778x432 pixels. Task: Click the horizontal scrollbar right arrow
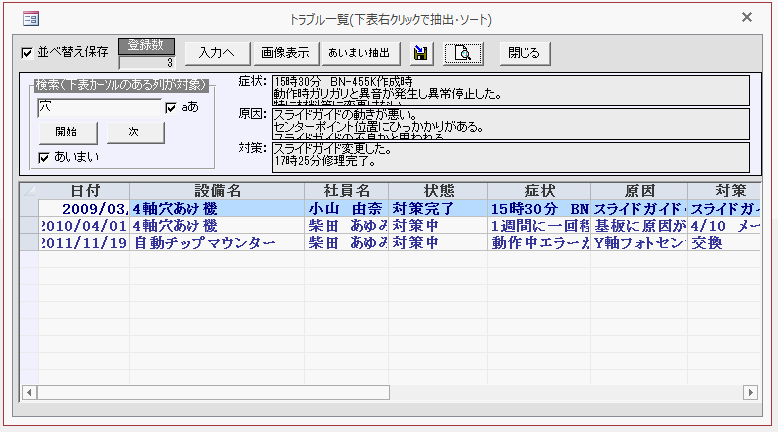750,393
